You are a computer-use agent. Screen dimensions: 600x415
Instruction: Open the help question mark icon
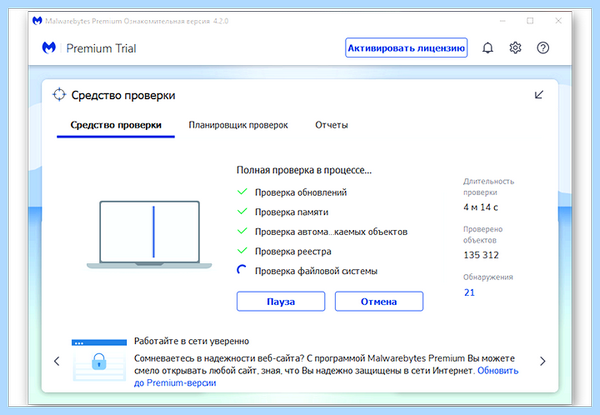[543, 48]
